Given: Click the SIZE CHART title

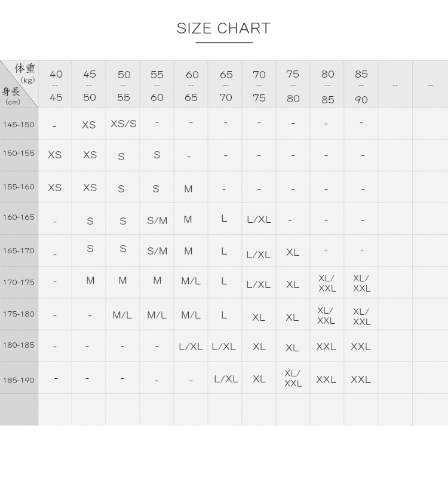Looking at the screenshot, I should pos(223,28).
